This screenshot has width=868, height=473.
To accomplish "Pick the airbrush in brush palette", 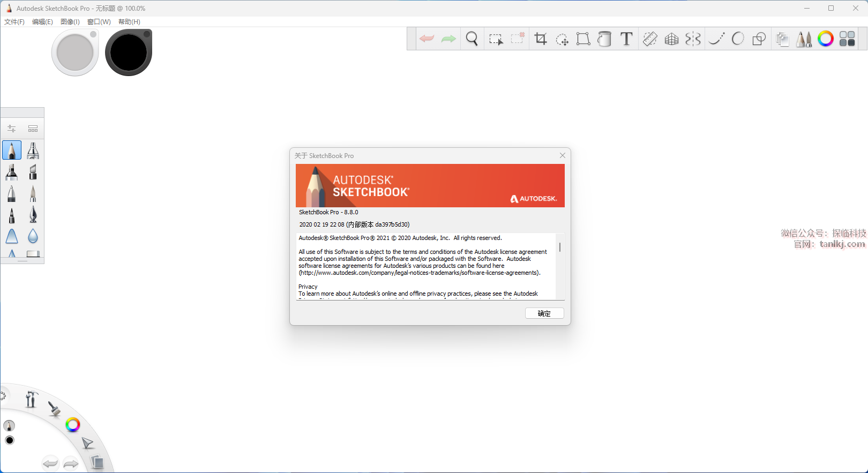I will pyautogui.click(x=33, y=151).
